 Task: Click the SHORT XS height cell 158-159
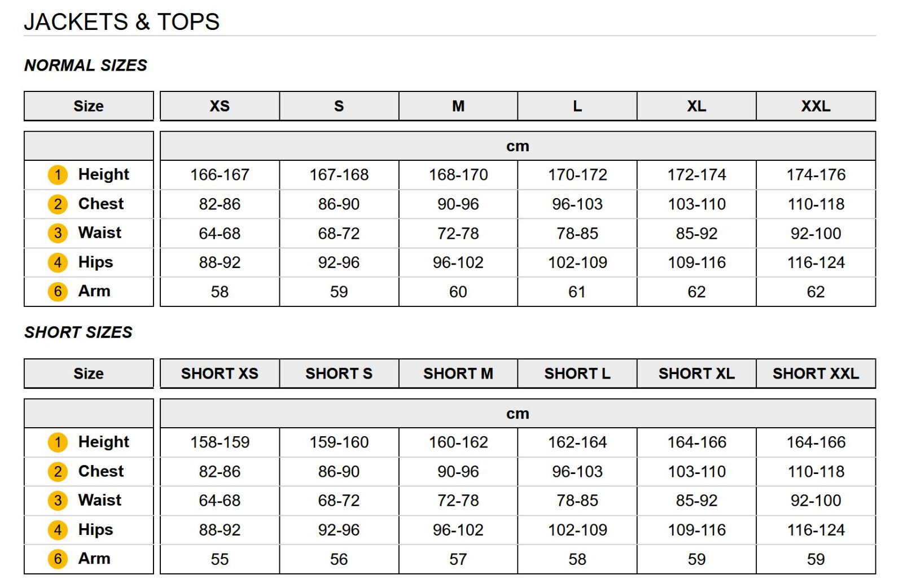[220, 442]
